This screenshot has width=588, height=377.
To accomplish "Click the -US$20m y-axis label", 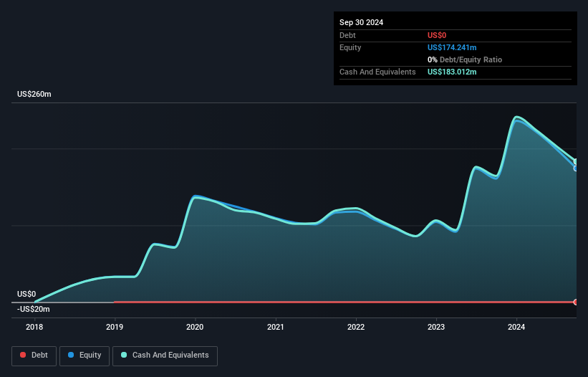I will click(x=34, y=309).
